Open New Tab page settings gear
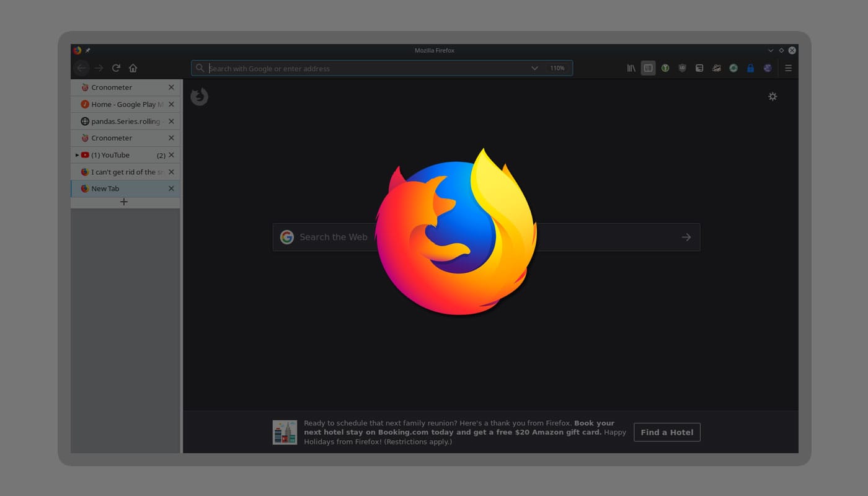 (x=773, y=96)
